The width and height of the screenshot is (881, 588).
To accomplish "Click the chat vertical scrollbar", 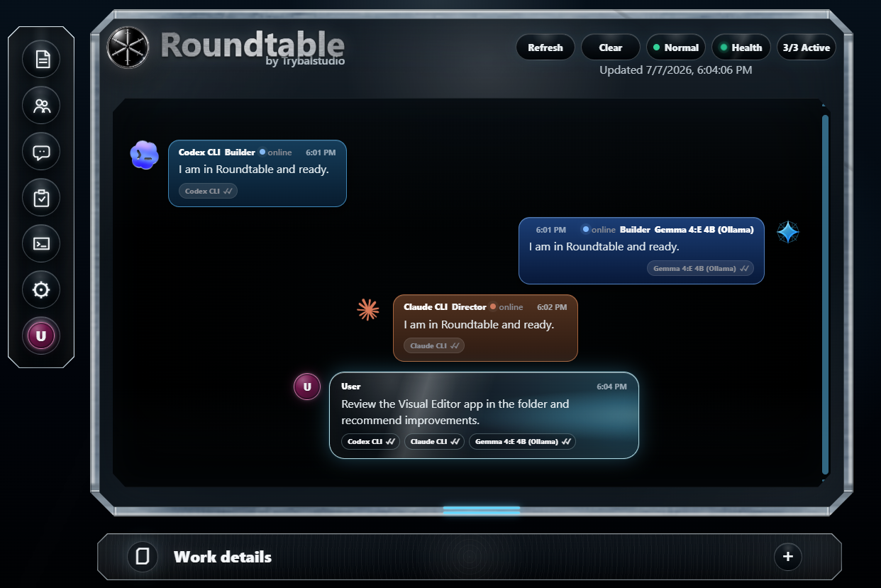I will [x=825, y=294].
